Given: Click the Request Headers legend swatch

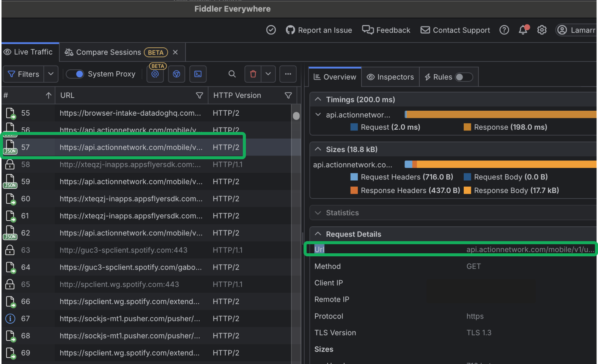Looking at the screenshot, I should (x=354, y=177).
